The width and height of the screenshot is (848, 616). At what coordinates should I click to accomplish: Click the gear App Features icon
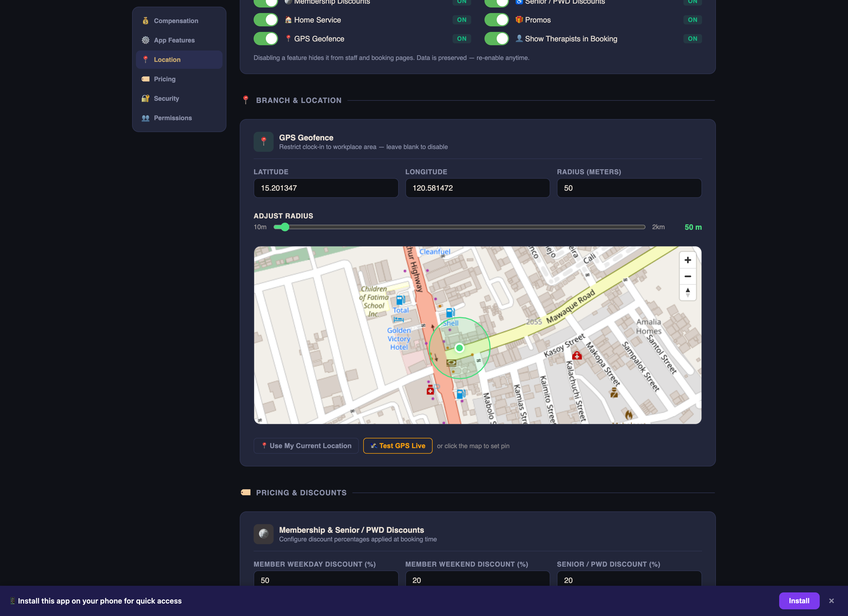tap(145, 40)
